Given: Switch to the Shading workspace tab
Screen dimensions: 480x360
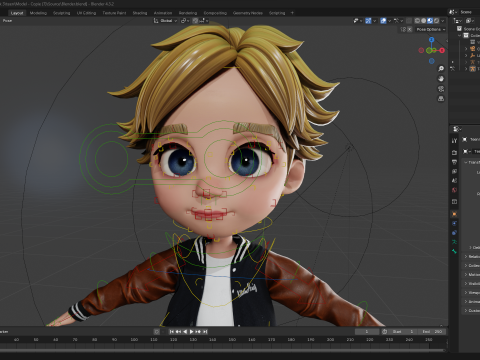Looking at the screenshot, I should tap(140, 13).
